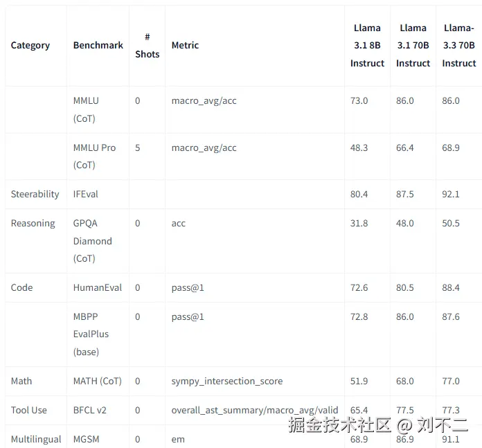Click the "MMLU (CoT)" benchmark cell
Screen dimensions: 482x448
(x=86, y=109)
